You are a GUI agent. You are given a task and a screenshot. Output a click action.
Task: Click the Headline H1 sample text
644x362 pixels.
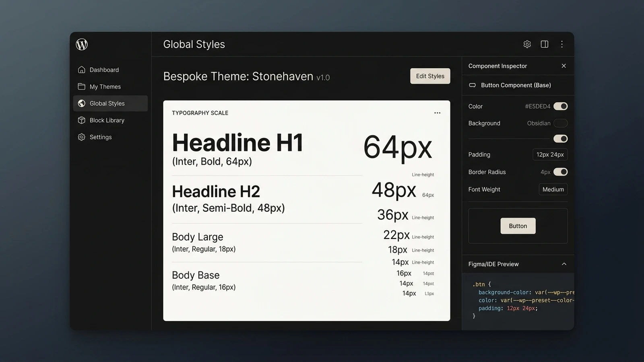click(237, 143)
